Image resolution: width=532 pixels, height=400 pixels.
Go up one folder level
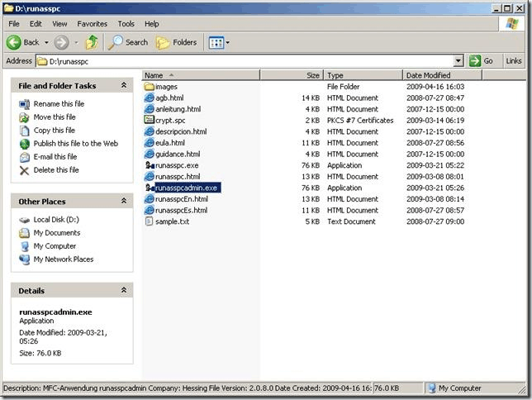point(92,42)
